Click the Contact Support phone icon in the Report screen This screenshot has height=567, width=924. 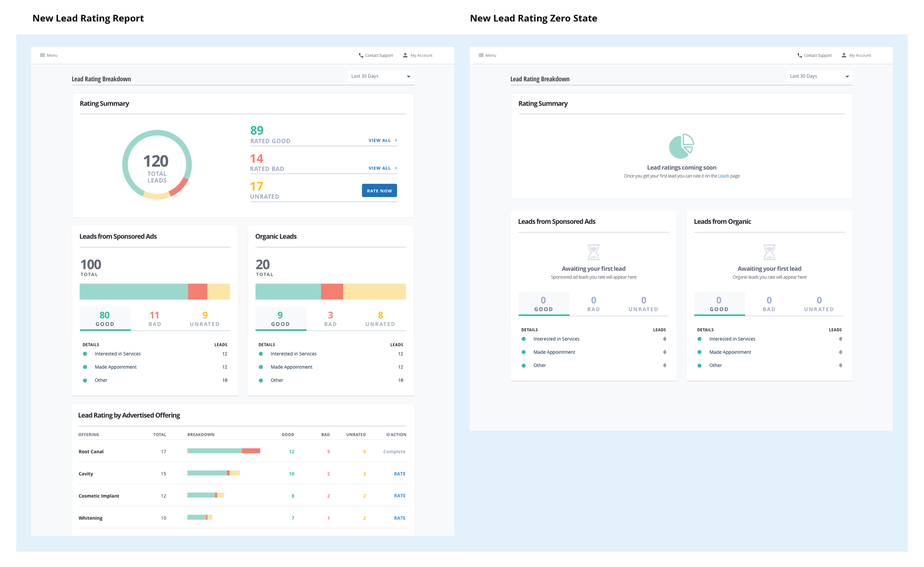pyautogui.click(x=361, y=55)
